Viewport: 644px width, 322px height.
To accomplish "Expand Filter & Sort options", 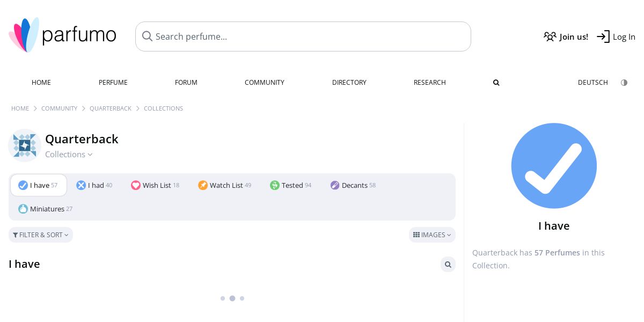I will pyautogui.click(x=41, y=235).
